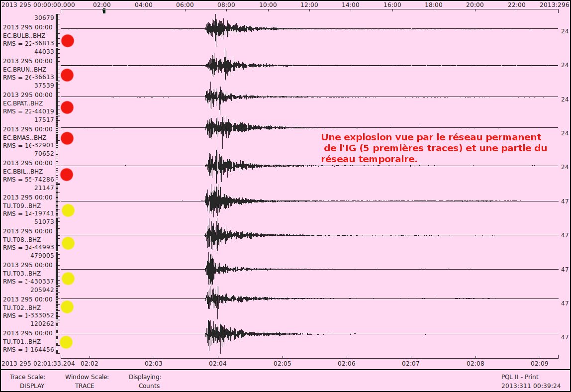This screenshot has height=392, width=571.
Task: Click the 12:00 label on the top time axis
Action: click(x=309, y=4)
